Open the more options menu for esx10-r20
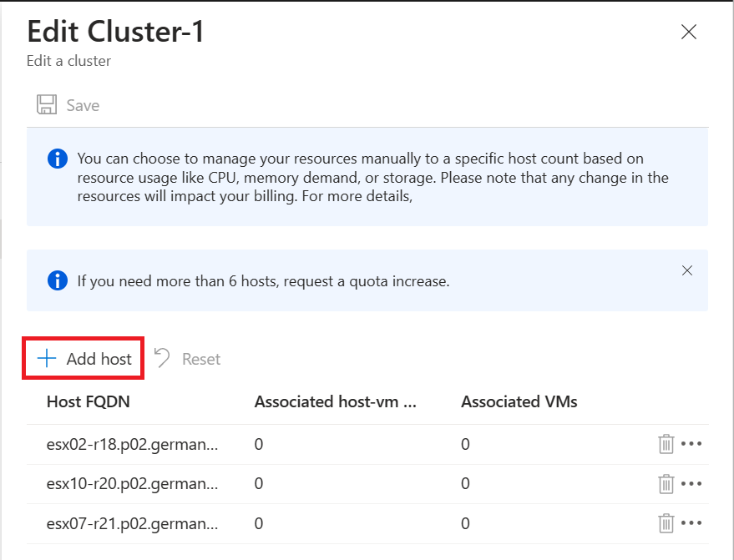This screenshot has height=560, width=734. click(691, 483)
